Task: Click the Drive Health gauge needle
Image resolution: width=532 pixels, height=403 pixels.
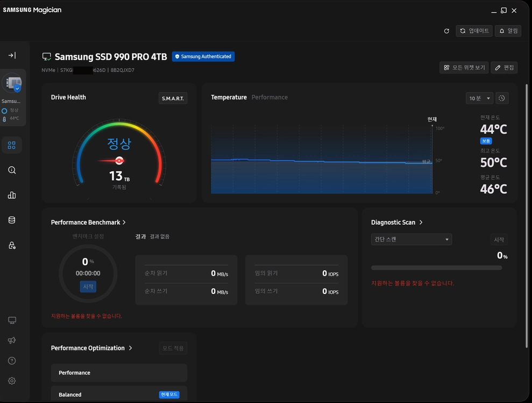Action: (x=111, y=161)
